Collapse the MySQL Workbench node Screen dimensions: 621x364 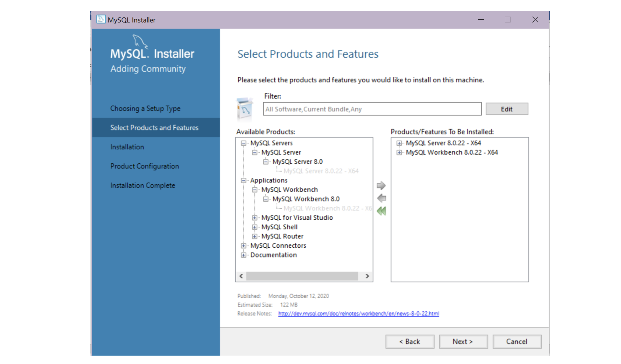[255, 190]
